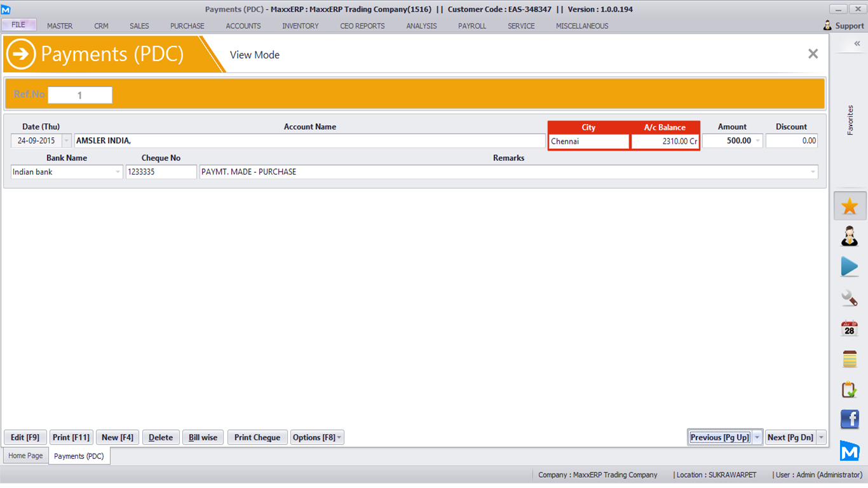Open the calendar icon in sidebar
Image resolution: width=868 pixels, height=488 pixels.
(850, 329)
